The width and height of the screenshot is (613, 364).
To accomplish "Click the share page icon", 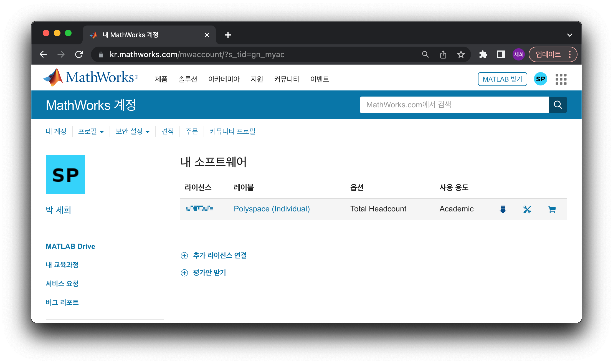I will click(443, 54).
